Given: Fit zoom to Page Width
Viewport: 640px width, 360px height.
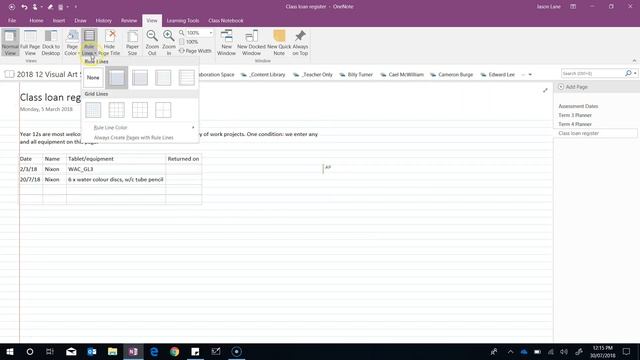Looking at the screenshot, I should (x=195, y=51).
